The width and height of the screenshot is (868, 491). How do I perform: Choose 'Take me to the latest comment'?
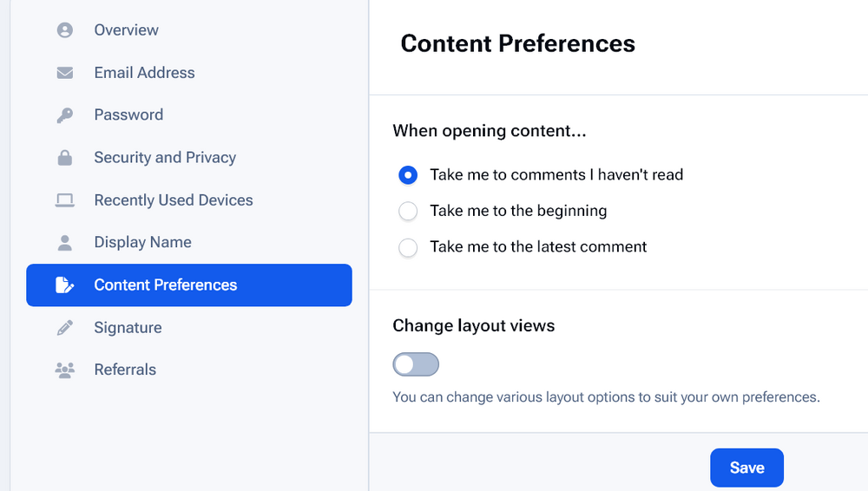coord(408,247)
